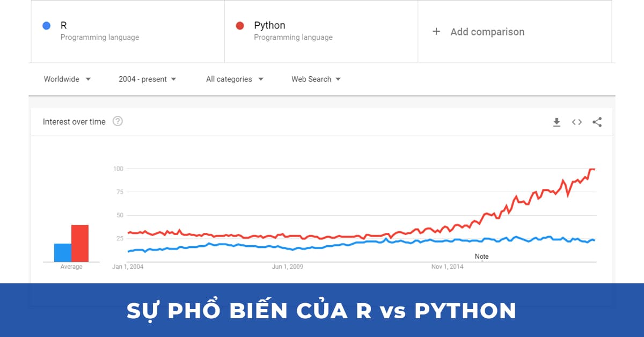This screenshot has height=337, width=644.
Task: Download the Interest over time chart data
Action: (x=557, y=122)
